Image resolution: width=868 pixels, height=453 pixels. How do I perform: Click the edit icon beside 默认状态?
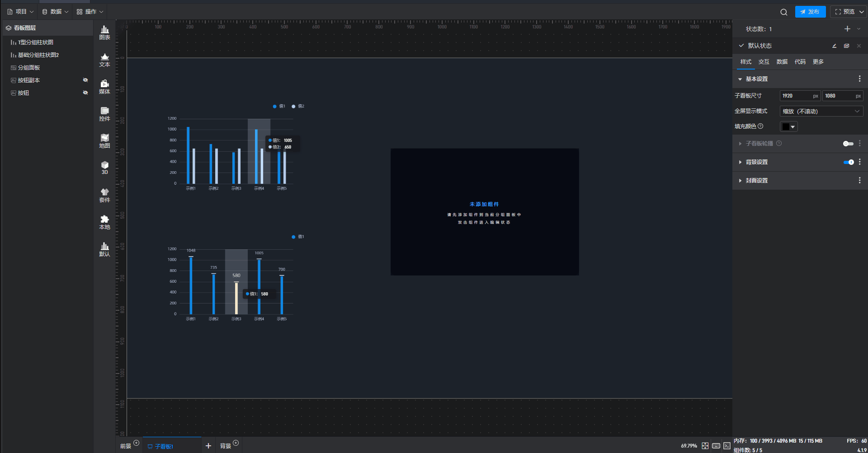point(834,46)
